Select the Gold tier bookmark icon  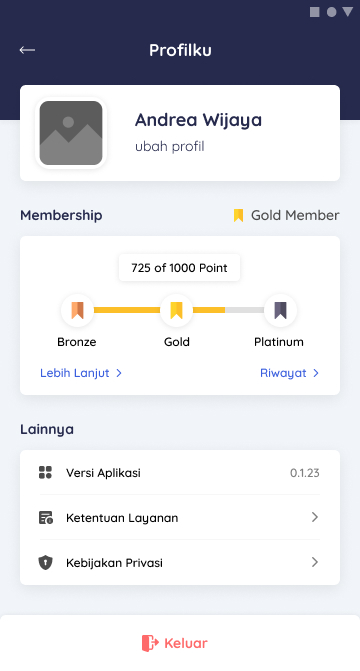[176, 310]
